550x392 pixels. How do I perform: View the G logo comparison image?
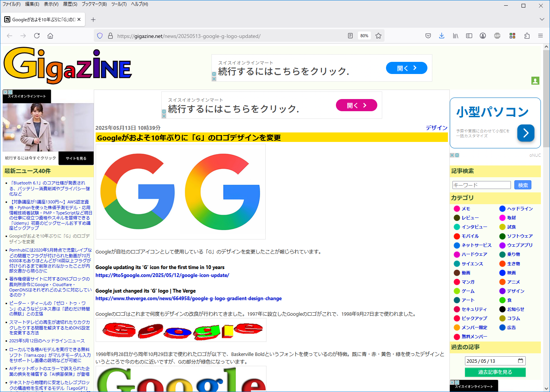[x=181, y=192]
